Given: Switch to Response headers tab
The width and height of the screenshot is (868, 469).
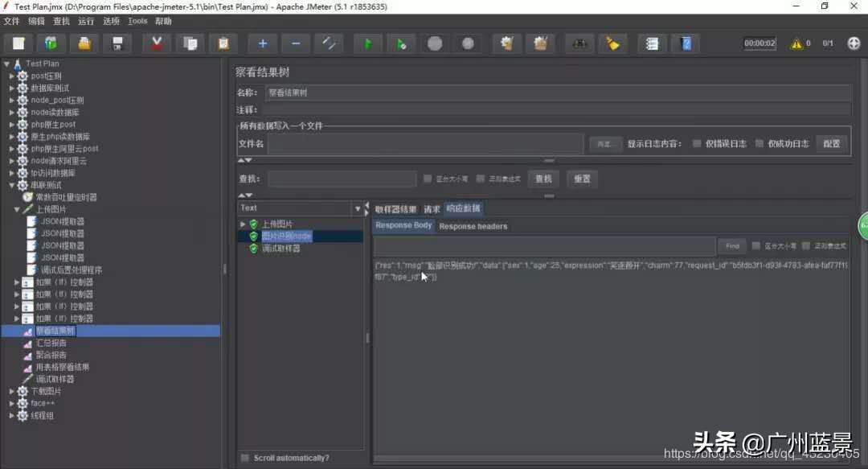Looking at the screenshot, I should coord(473,226).
